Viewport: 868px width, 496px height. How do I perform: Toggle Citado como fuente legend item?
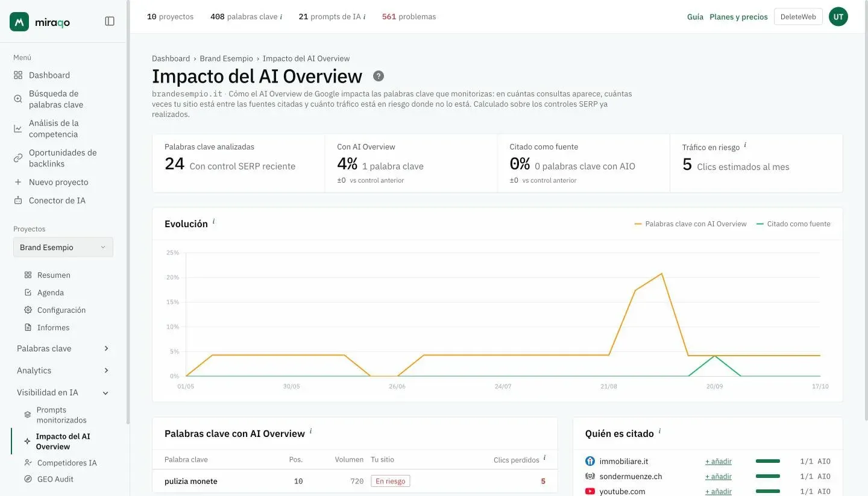coord(793,224)
